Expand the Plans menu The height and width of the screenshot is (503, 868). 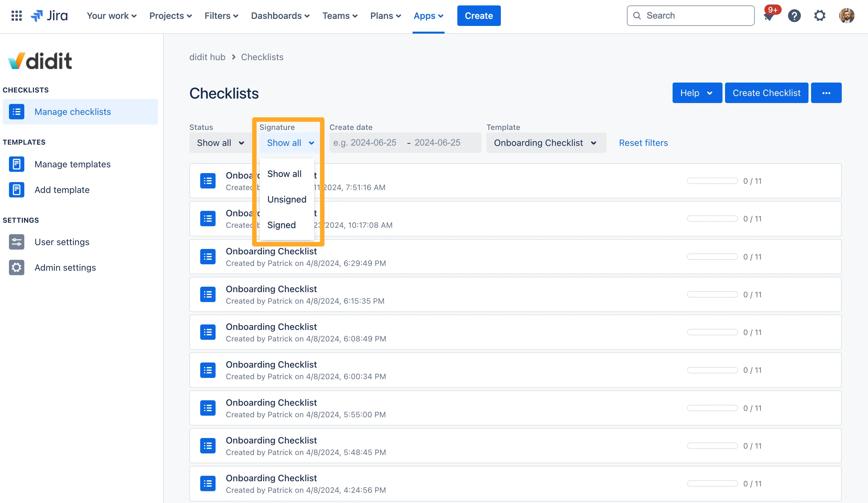(x=385, y=15)
